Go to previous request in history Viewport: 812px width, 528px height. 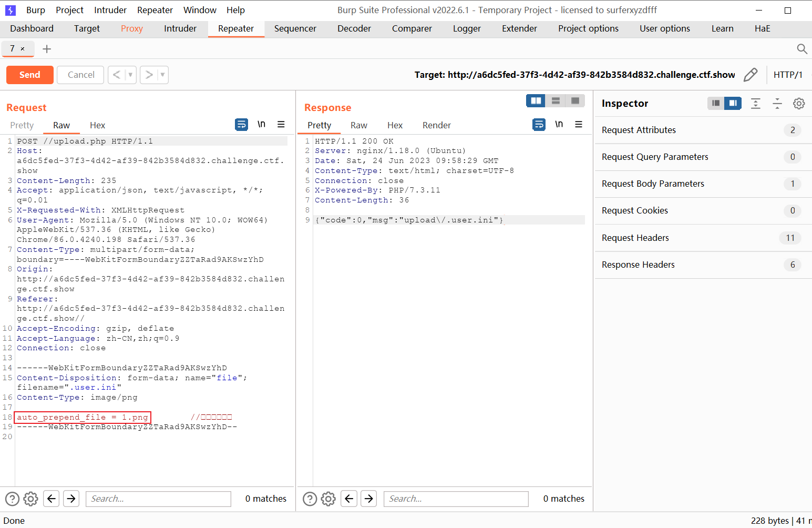(117, 75)
